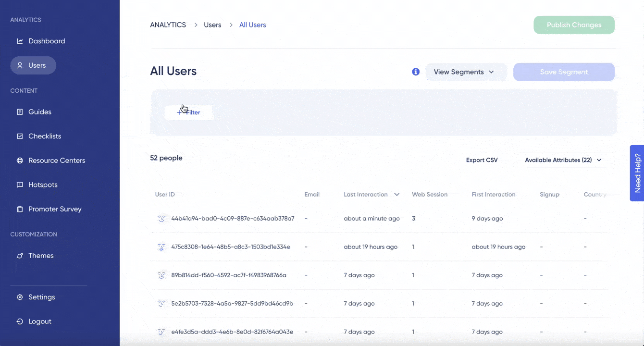Open user 44b41a94-bad0-4c09-887e-c634aab378a7
Screen dimensions: 644x346
(x=233, y=219)
